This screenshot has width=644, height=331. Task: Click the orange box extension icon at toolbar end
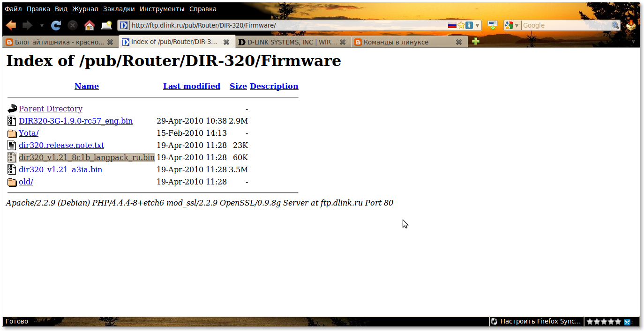coord(631,25)
